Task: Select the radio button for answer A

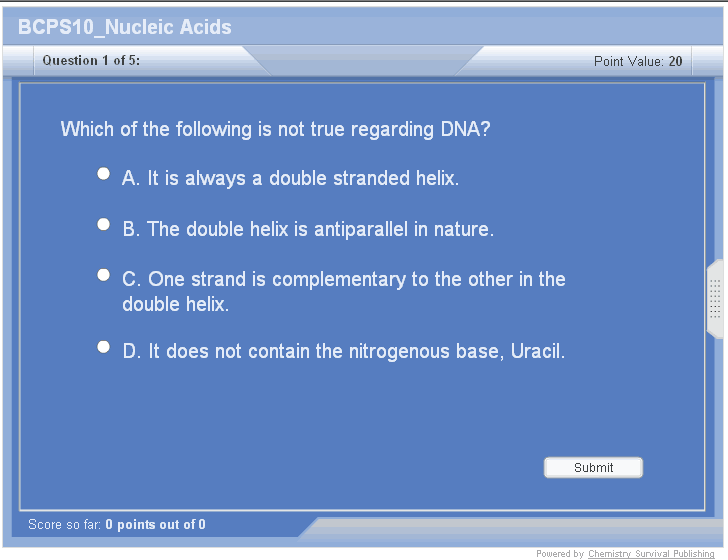Action: click(x=103, y=174)
